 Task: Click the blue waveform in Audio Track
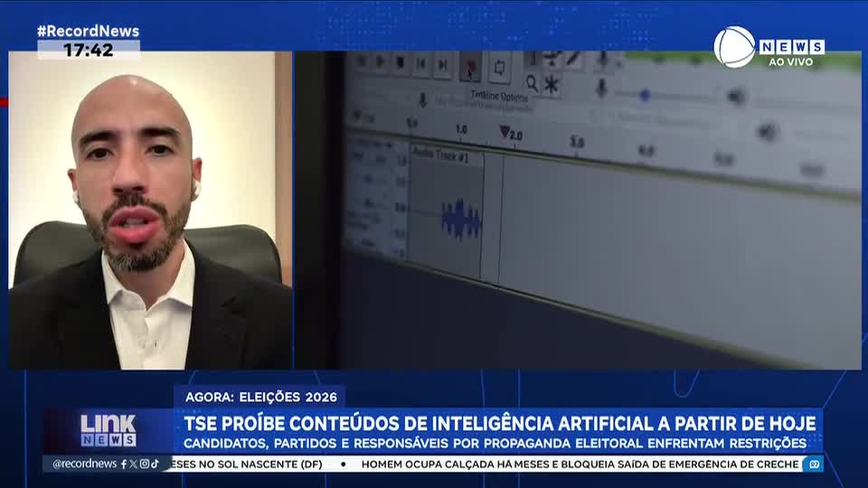(461, 220)
